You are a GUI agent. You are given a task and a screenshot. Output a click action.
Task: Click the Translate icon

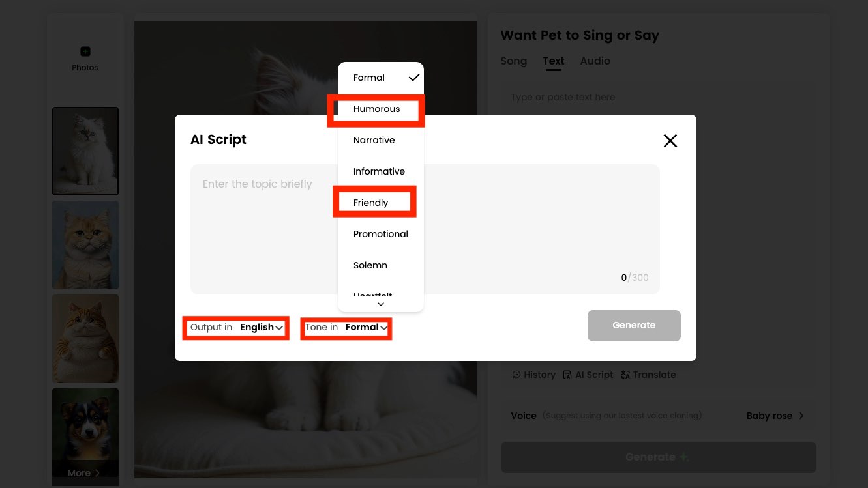[x=625, y=375]
